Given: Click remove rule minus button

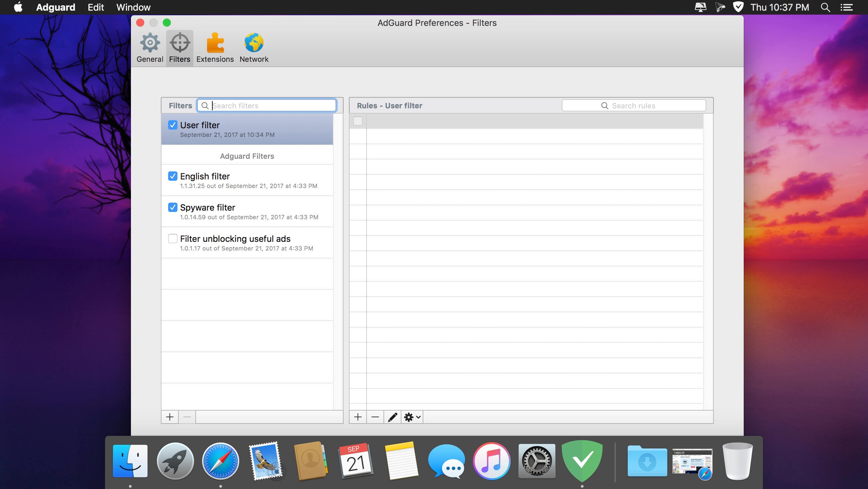Looking at the screenshot, I should pyautogui.click(x=375, y=417).
